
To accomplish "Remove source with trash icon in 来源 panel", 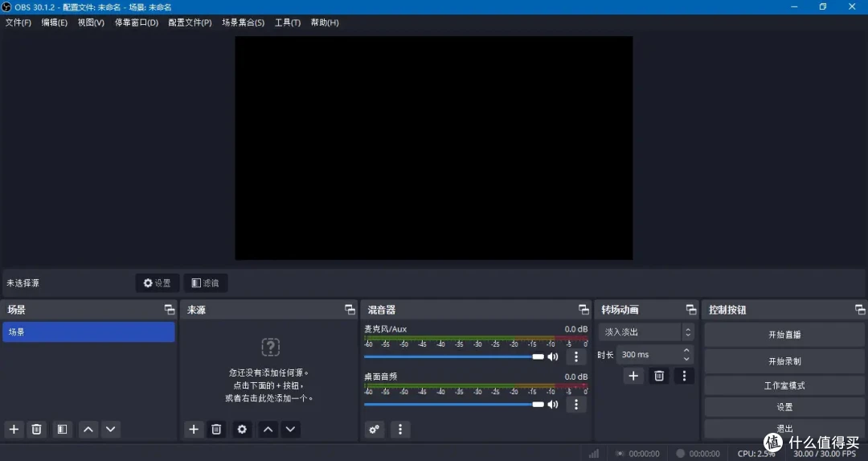I will pos(216,430).
